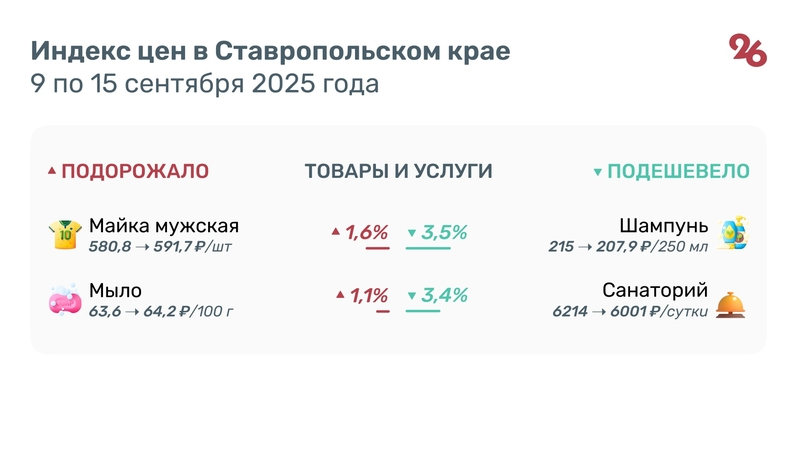Click the Мыло item name
This screenshot has width=800, height=452.
115,291
